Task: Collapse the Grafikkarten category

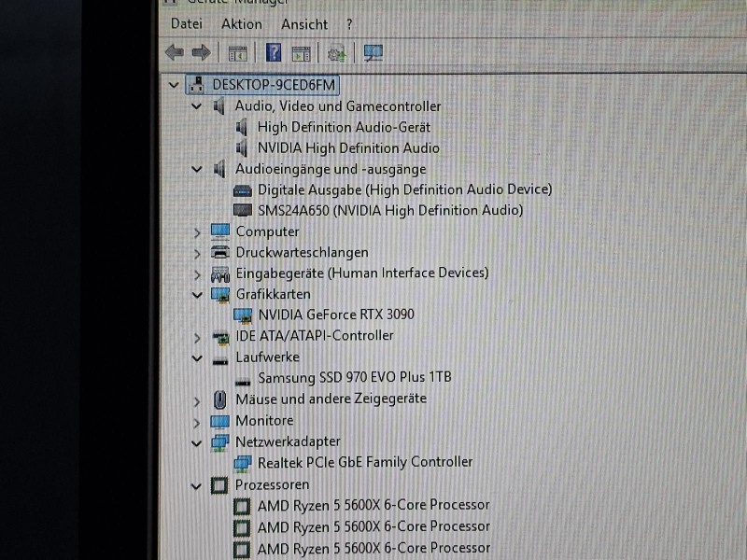Action: [197, 294]
